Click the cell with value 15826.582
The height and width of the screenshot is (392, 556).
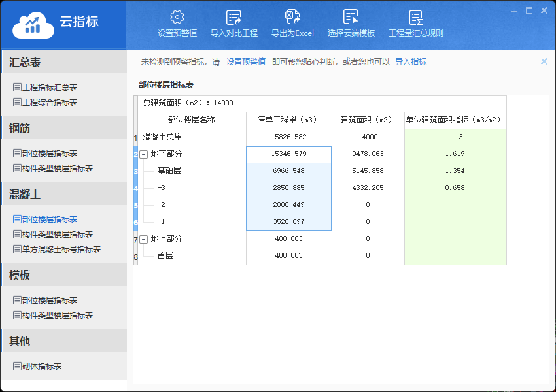289,137
